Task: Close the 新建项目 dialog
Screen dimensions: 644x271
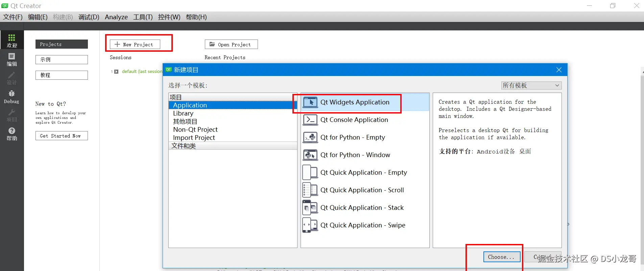Action: 559,70
